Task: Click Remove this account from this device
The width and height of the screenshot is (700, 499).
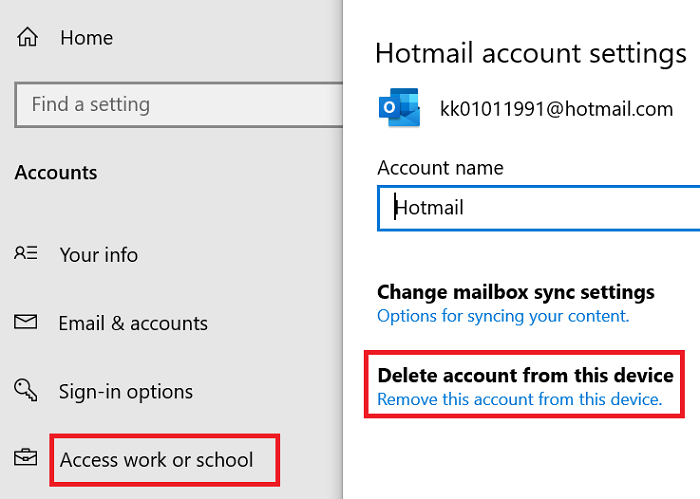Action: click(x=520, y=399)
